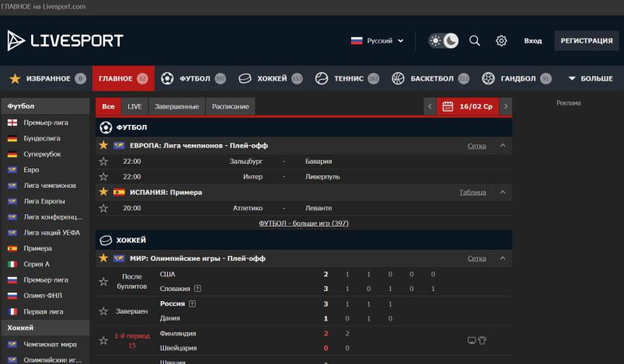Click the Livesport logo
The image size is (624, 364).
click(65, 40)
